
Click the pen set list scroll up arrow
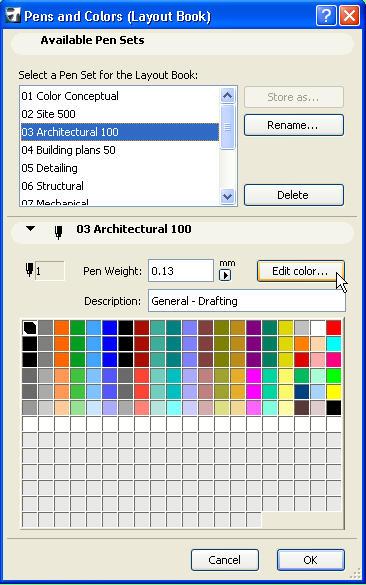tap(228, 96)
